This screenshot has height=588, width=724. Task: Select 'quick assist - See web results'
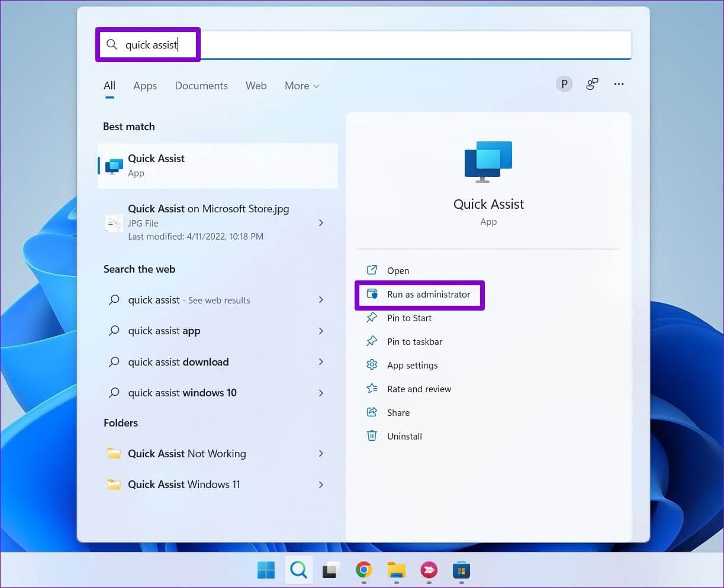coord(189,300)
